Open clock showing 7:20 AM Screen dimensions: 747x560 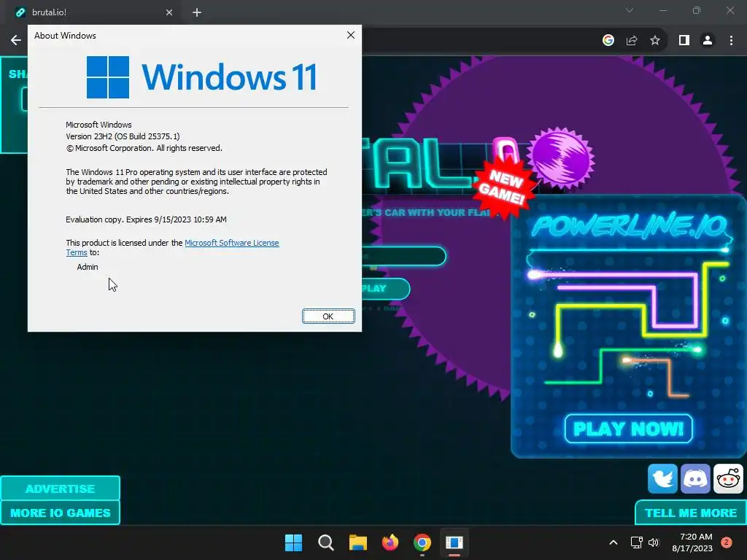coord(692,542)
